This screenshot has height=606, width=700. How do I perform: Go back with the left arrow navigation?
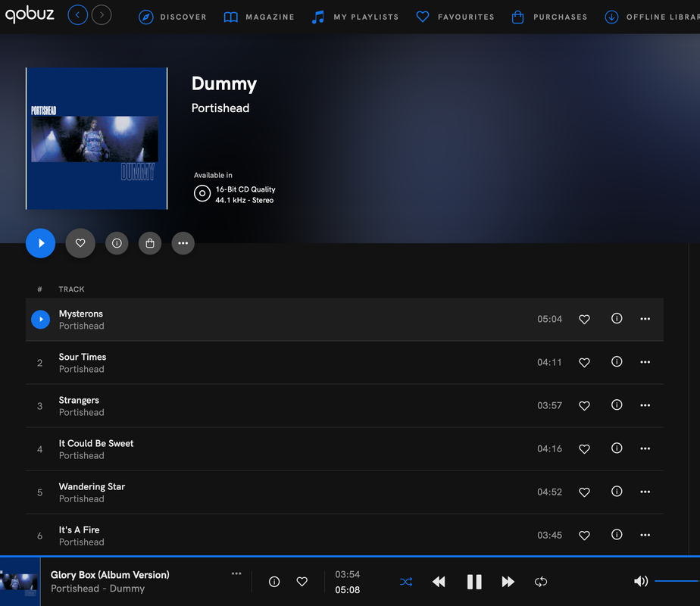point(78,15)
